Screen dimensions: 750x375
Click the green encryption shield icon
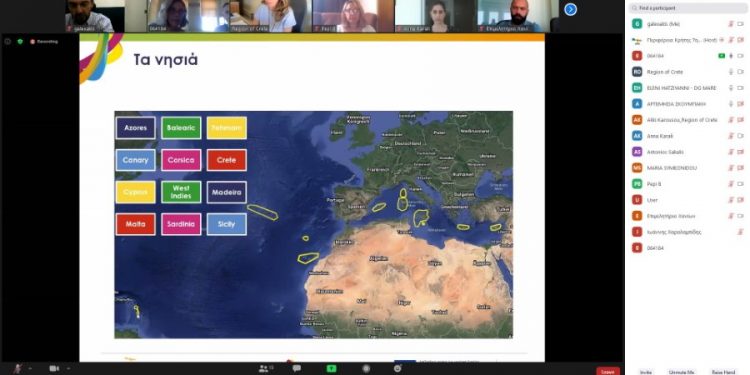point(20,42)
